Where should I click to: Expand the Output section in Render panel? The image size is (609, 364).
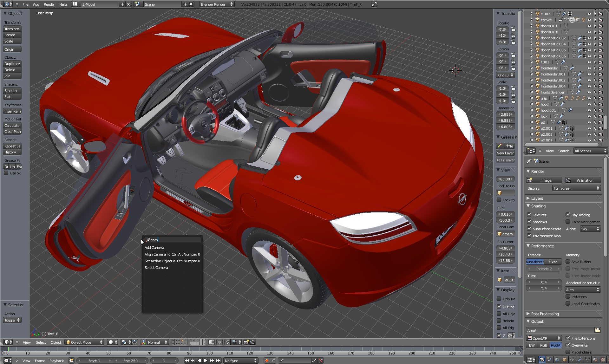[x=536, y=321]
